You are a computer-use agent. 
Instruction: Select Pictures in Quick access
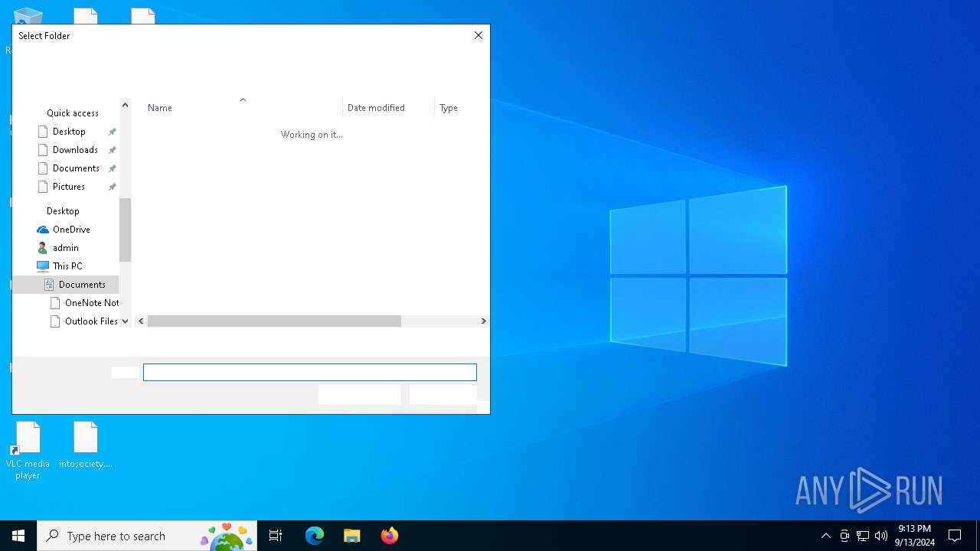(x=68, y=187)
